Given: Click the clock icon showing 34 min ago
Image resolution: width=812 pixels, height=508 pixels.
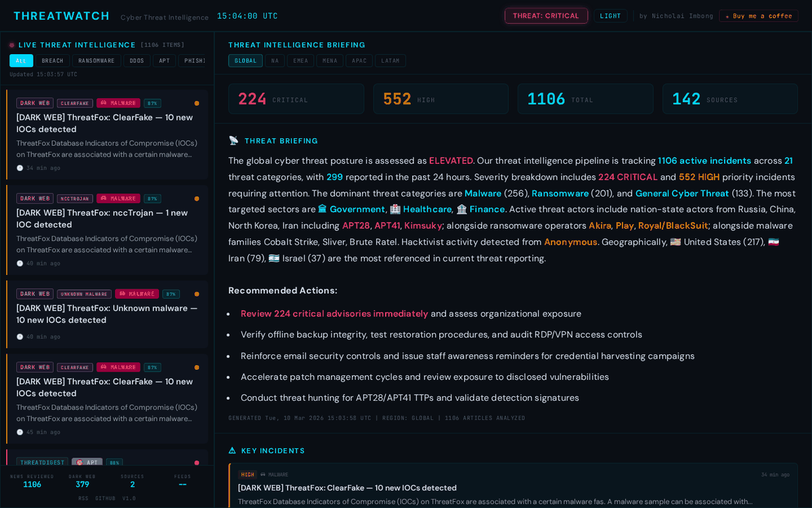Looking at the screenshot, I should (x=20, y=168).
